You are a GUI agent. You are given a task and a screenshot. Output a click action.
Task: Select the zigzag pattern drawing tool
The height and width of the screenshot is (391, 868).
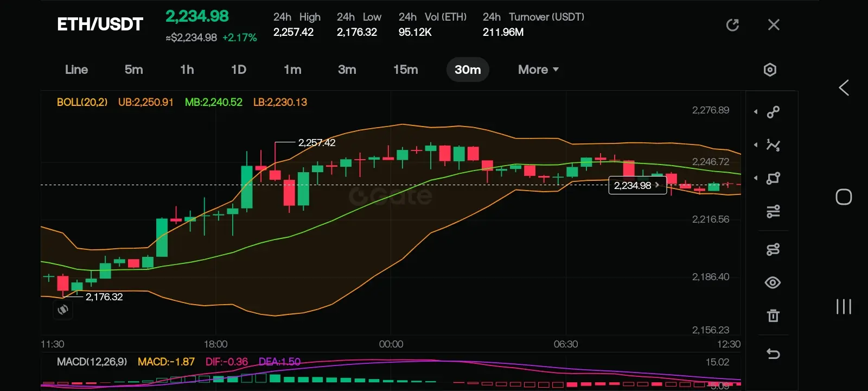(x=773, y=145)
